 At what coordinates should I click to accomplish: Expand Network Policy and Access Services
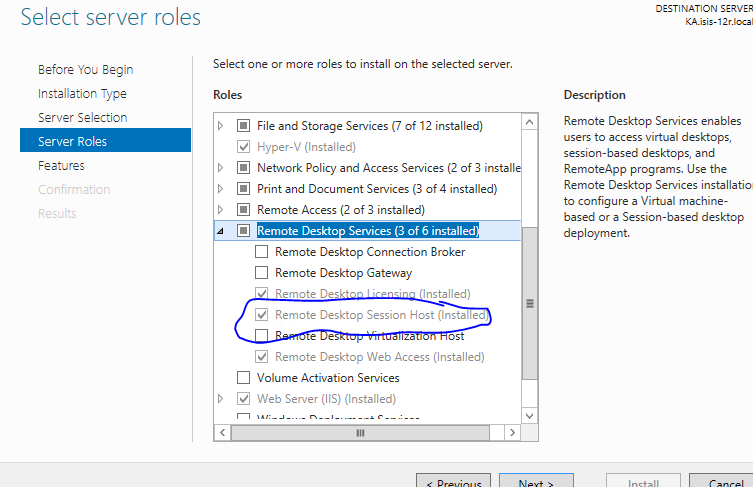[x=220, y=168]
